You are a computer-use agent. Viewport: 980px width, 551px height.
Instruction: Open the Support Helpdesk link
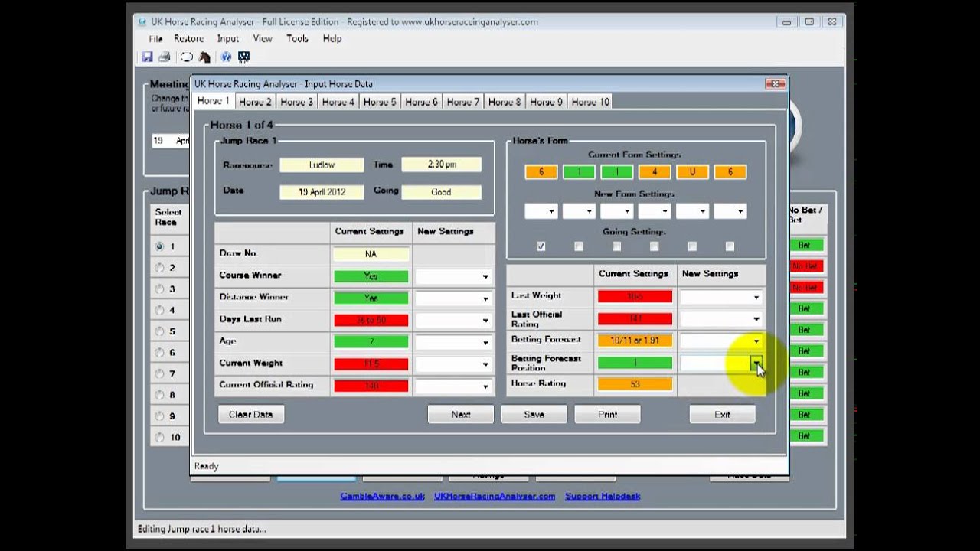pyautogui.click(x=603, y=496)
